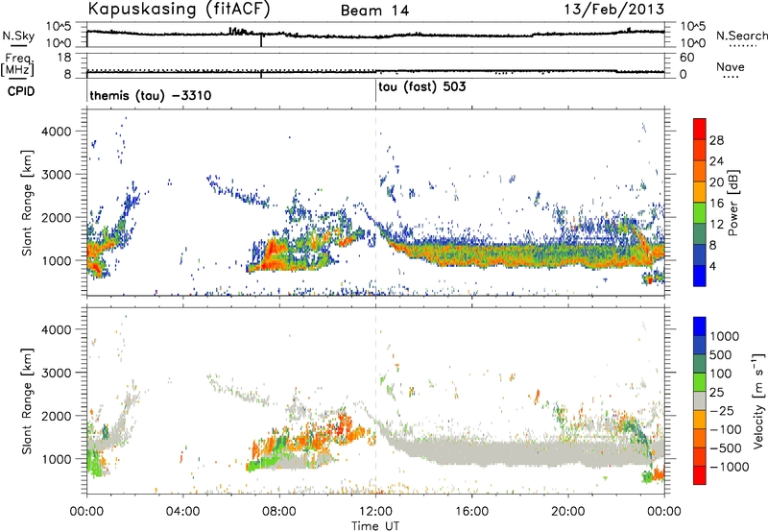The width and height of the screenshot is (768, 532).
Task: Click the '2000' tick on power panel
Action: [57, 217]
